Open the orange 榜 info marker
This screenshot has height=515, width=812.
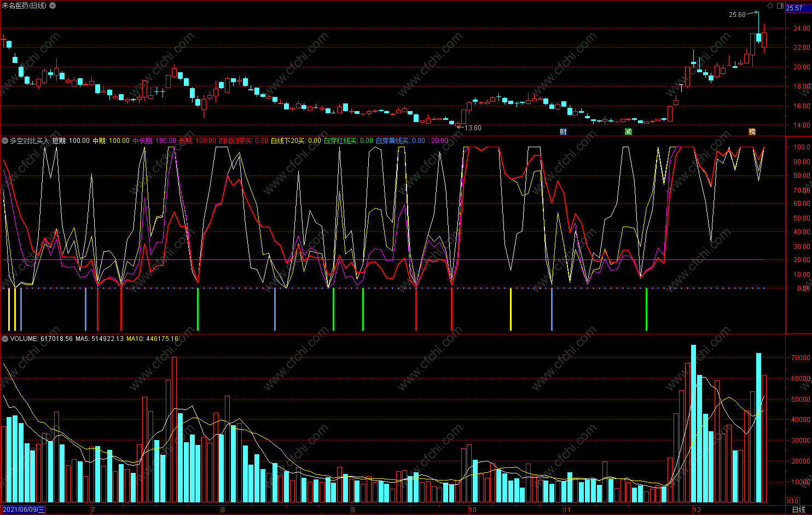pyautogui.click(x=752, y=131)
